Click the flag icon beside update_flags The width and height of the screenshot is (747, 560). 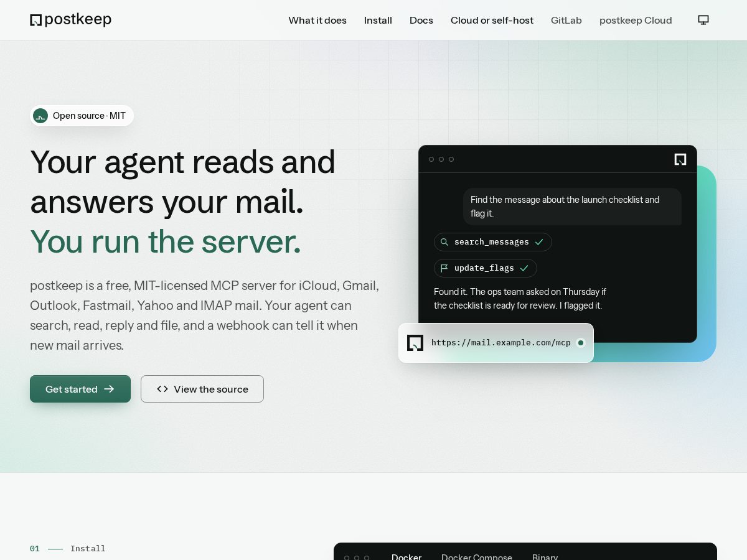tap(444, 268)
